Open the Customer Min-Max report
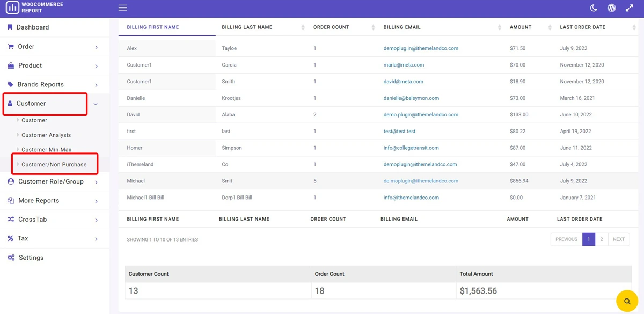Viewport: 644px width, 314px height. [x=46, y=150]
